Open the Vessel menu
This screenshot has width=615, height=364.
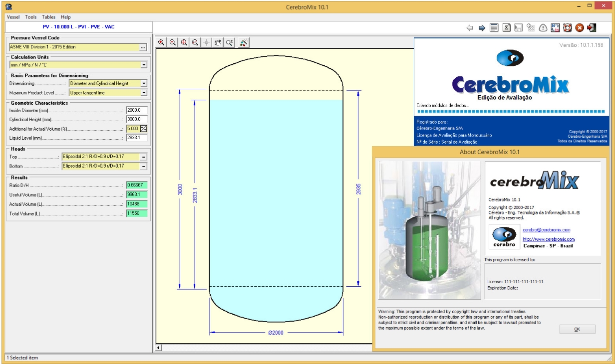13,17
